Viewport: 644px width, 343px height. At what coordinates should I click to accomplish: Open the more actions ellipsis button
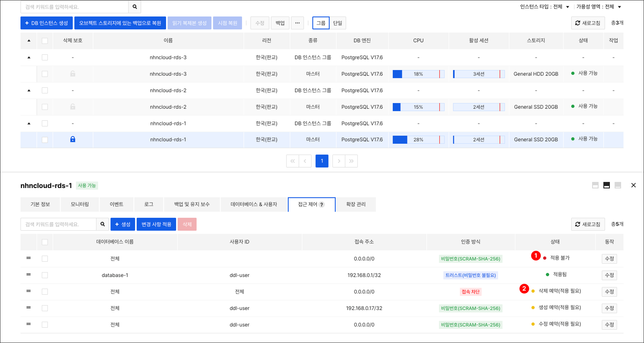(297, 23)
